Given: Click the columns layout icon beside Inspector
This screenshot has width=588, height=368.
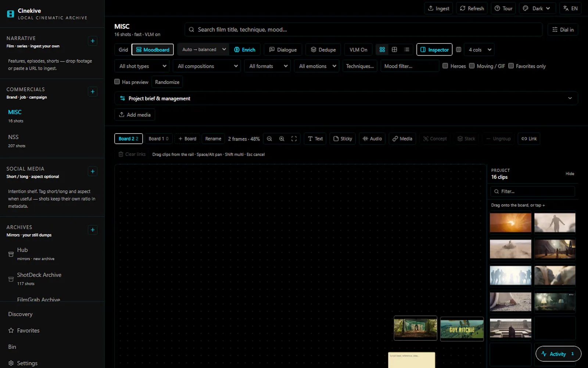Looking at the screenshot, I should pyautogui.click(x=459, y=50).
